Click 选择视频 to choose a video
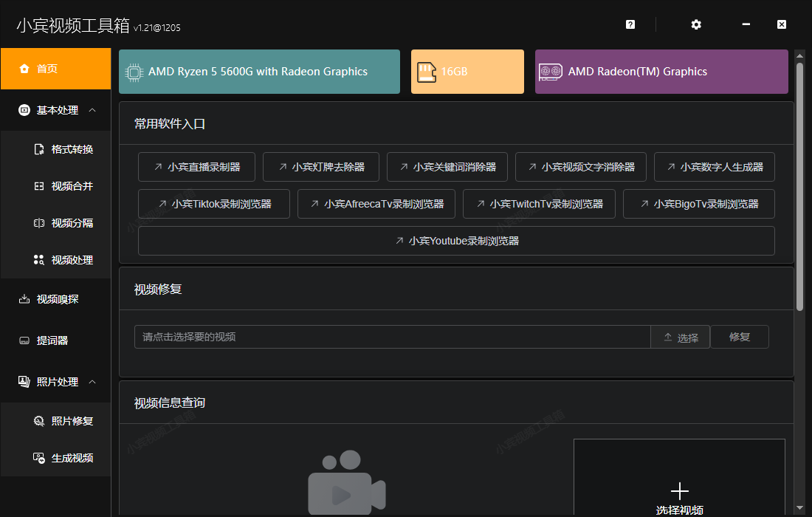 click(x=678, y=491)
